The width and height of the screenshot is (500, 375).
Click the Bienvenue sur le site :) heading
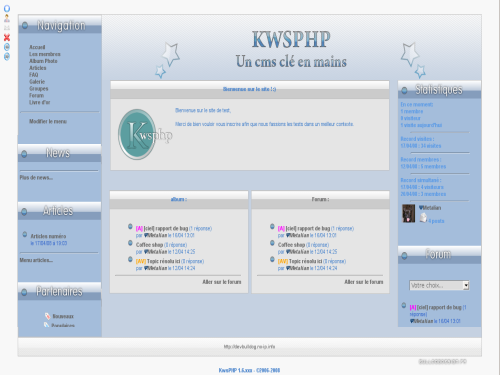tap(249, 89)
